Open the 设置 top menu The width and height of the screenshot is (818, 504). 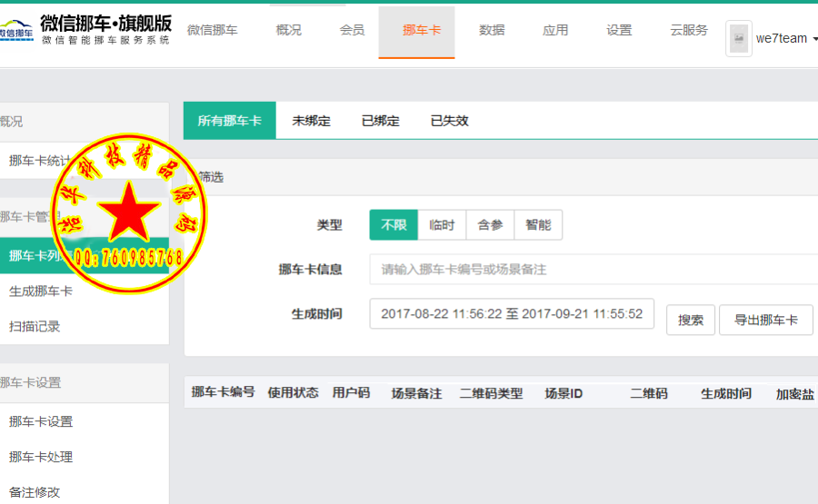[619, 30]
